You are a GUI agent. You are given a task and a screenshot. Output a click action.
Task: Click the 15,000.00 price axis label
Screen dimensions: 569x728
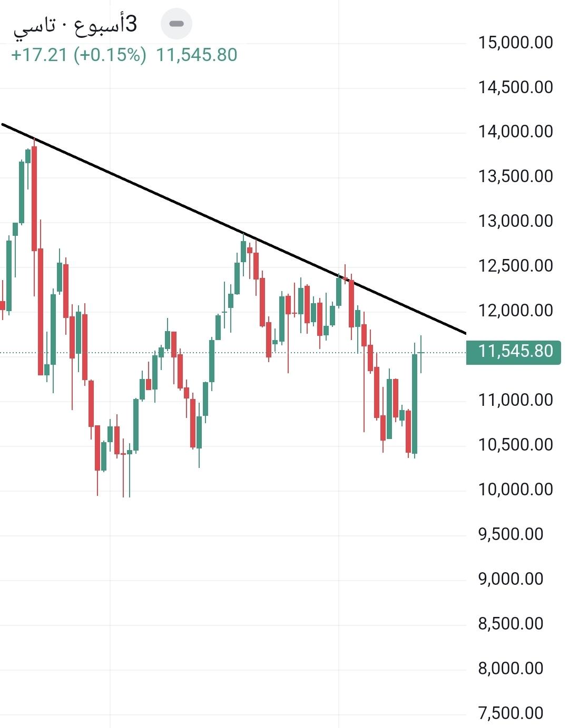click(x=515, y=42)
